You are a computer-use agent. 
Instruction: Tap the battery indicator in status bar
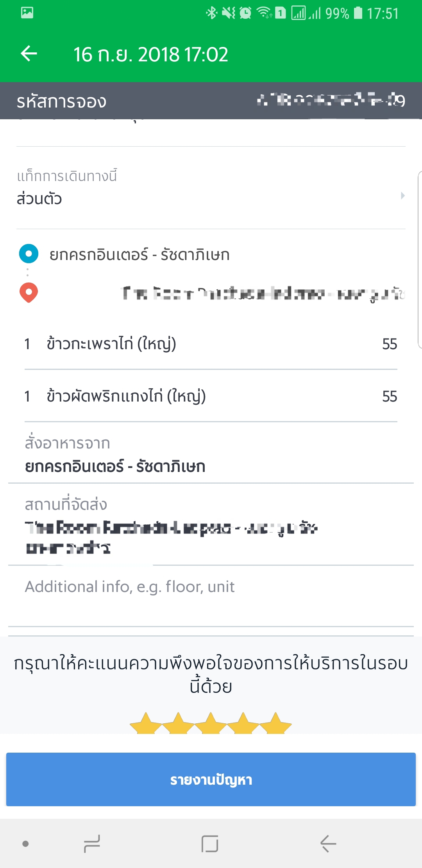click(358, 13)
